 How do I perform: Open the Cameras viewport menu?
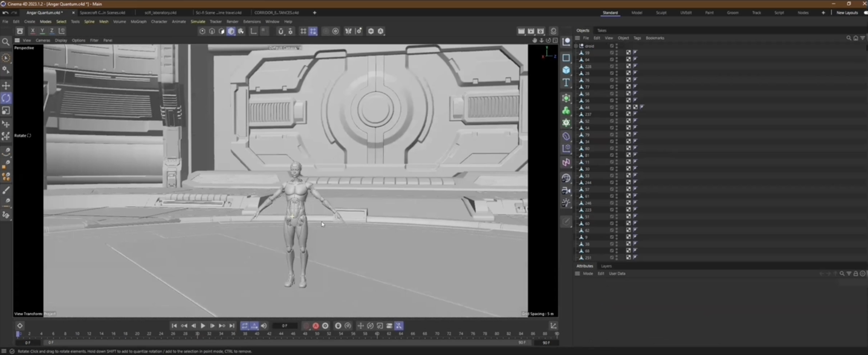[x=43, y=40]
